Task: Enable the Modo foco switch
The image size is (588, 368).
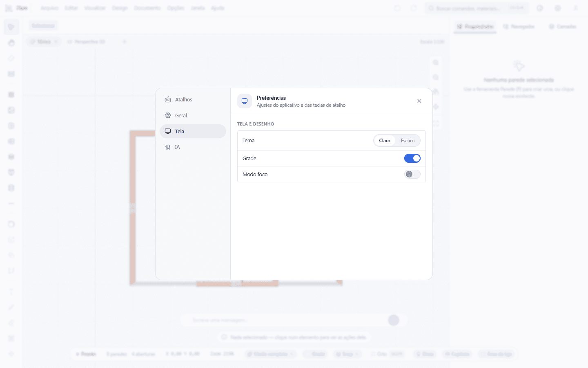Action: pos(412,174)
